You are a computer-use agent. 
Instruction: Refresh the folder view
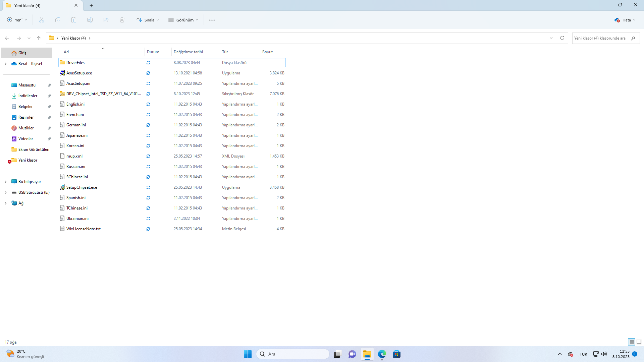click(x=562, y=38)
